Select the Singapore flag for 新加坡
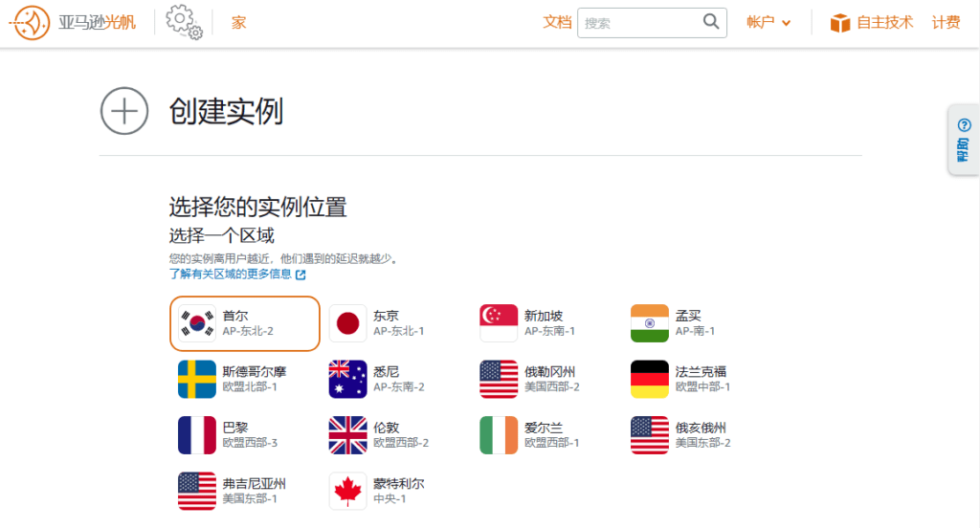Image resolution: width=980 pixels, height=528 pixels. tap(499, 323)
